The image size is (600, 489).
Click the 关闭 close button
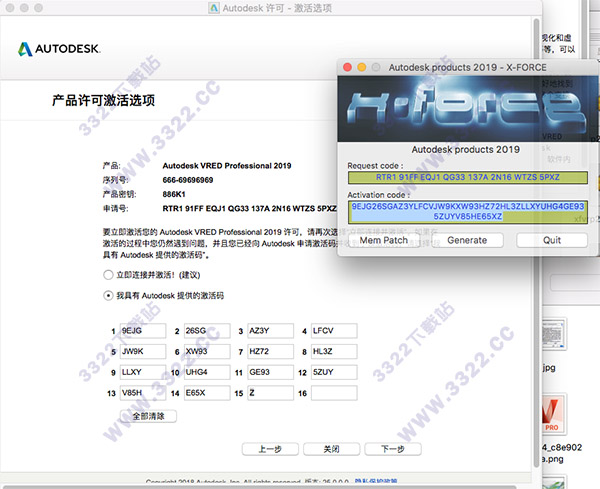(332, 449)
